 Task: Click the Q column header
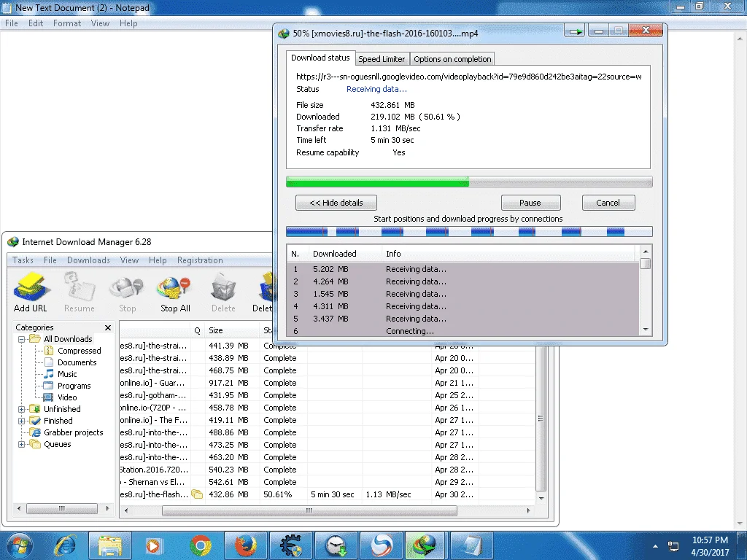click(197, 330)
